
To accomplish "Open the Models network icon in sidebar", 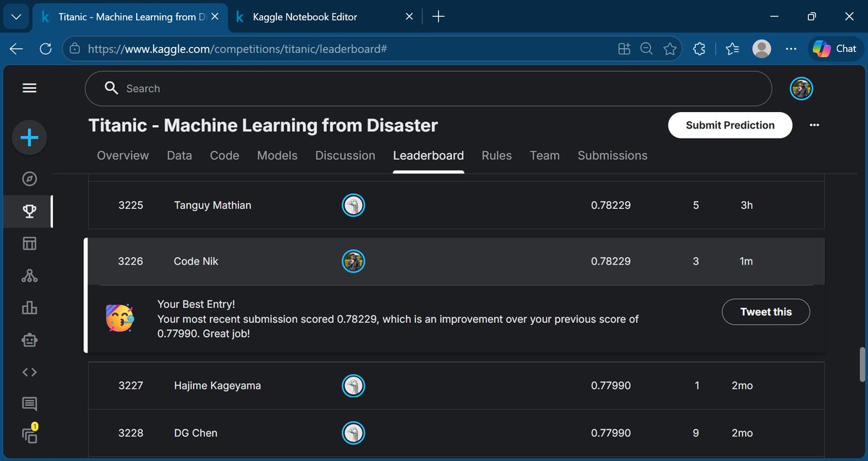I will click(x=29, y=275).
